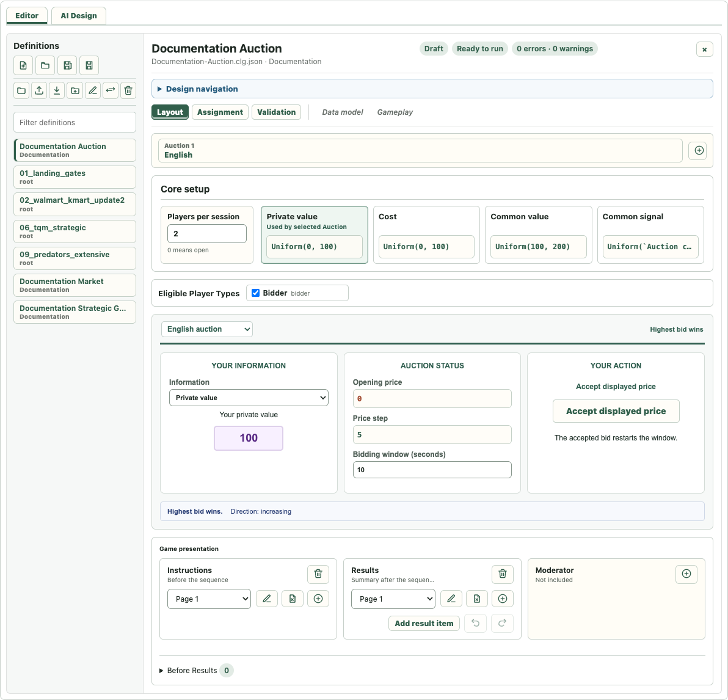Viewport: 728px width, 700px height.
Task: Edit Results Page 1 with pencil icon
Action: [451, 599]
